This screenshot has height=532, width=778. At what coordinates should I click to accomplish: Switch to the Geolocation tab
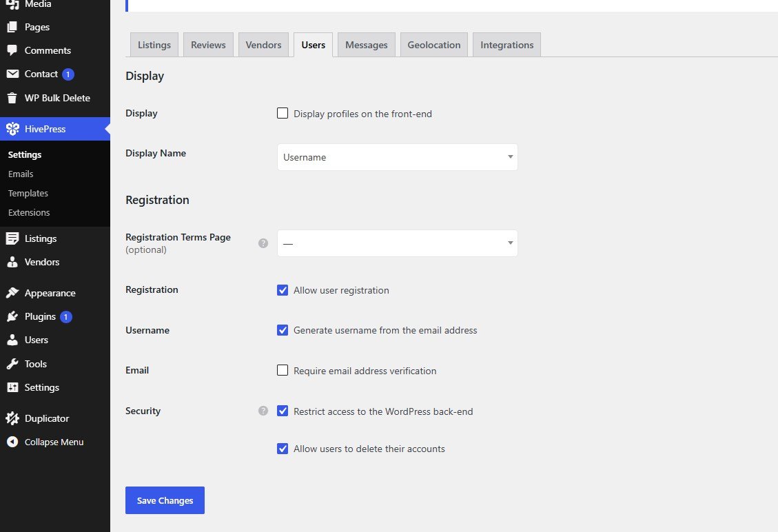tap(434, 45)
